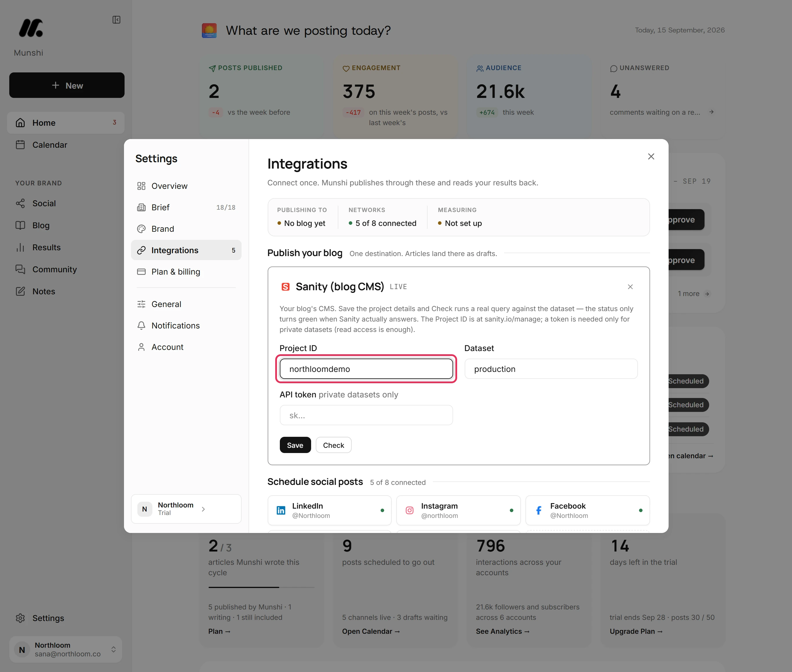Open Home in the sidebar
This screenshot has width=792, height=672.
click(x=65, y=123)
